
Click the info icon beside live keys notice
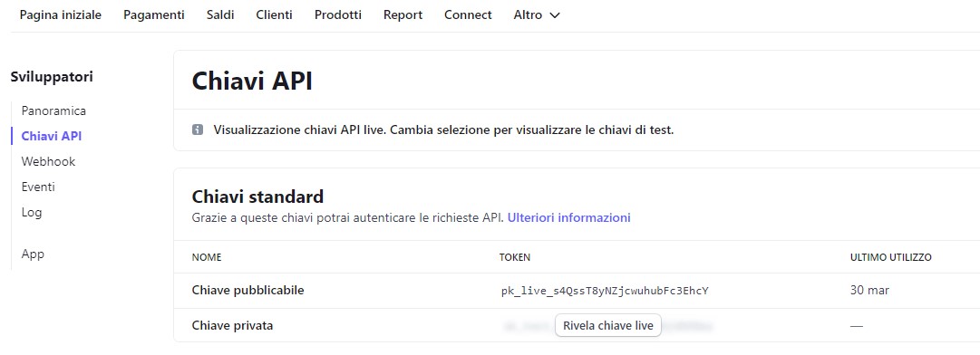198,130
